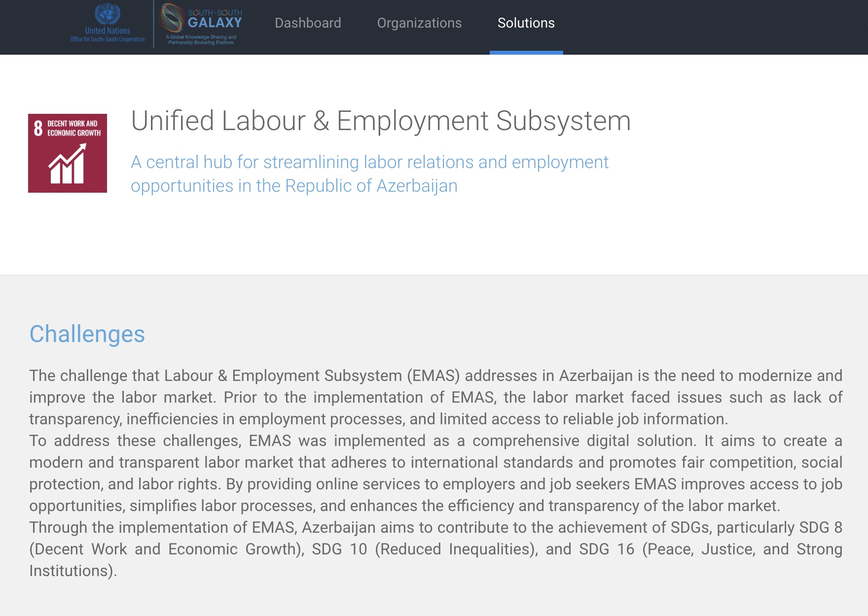The height and width of the screenshot is (616, 868).
Task: Click the Challenges section heading
Action: tap(87, 334)
